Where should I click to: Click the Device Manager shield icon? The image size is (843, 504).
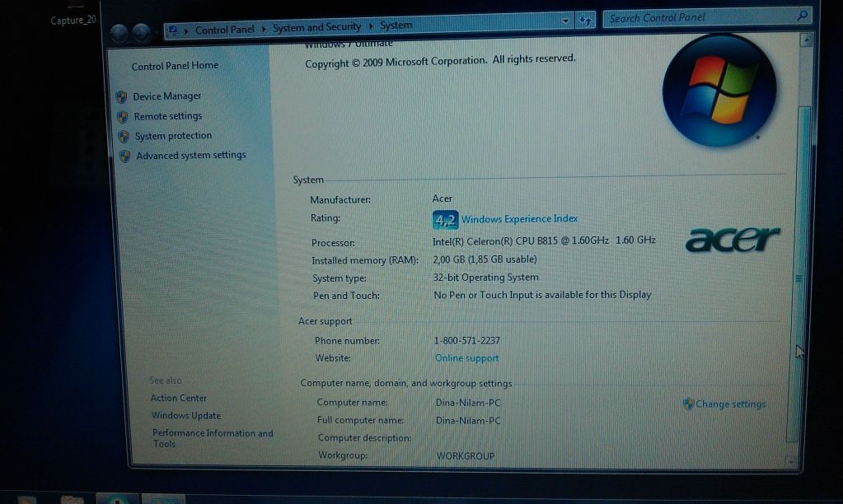[x=121, y=97]
